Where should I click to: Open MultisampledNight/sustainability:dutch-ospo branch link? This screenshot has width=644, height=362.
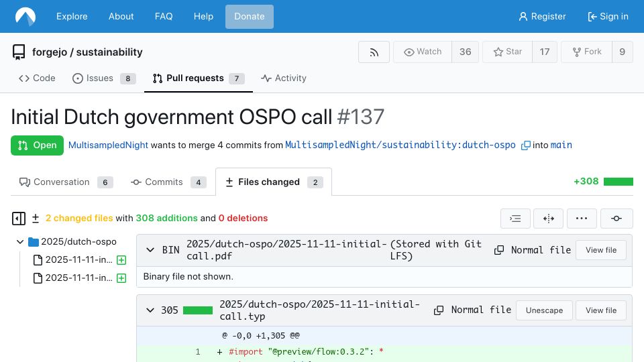[x=400, y=145]
